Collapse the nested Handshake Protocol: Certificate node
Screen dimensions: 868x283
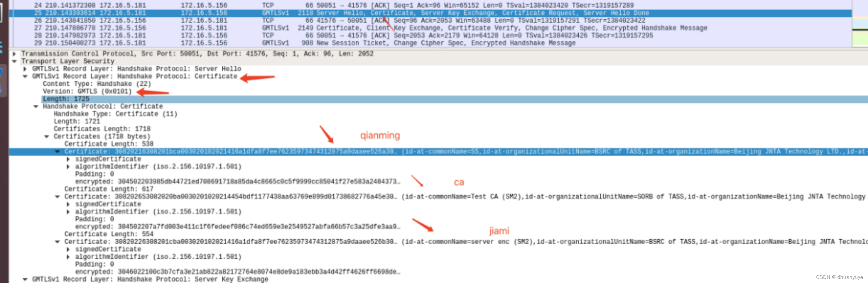[x=36, y=106]
